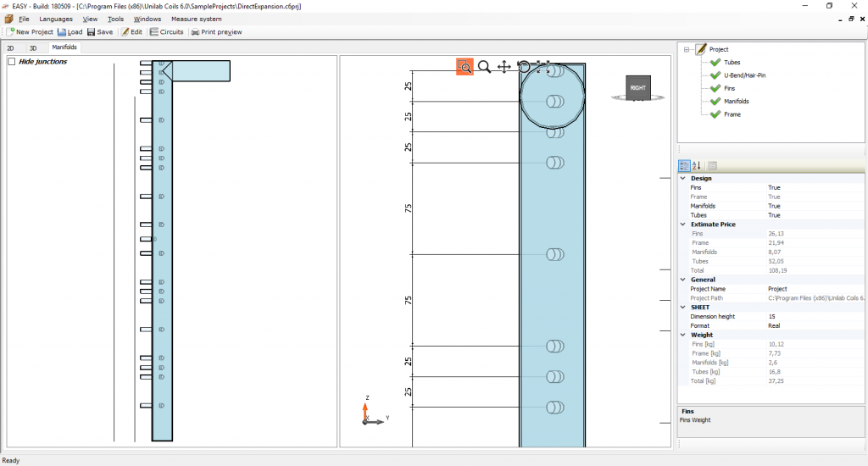Image resolution: width=868 pixels, height=466 pixels.
Task: Switch property grid to categorized view
Action: (x=684, y=166)
